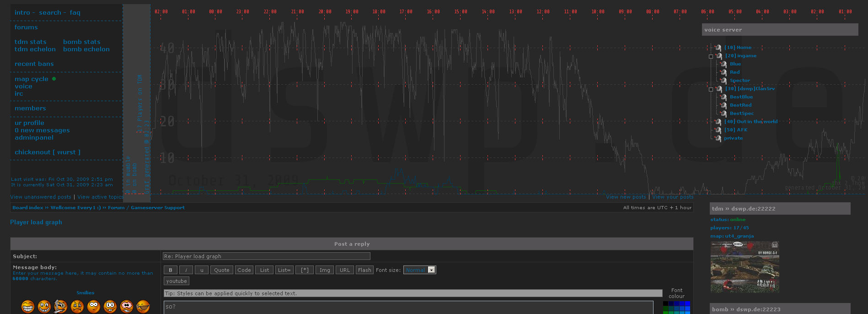The height and width of the screenshot is (314, 868).
Task: Insert the angry face smiley
Action: (x=77, y=306)
